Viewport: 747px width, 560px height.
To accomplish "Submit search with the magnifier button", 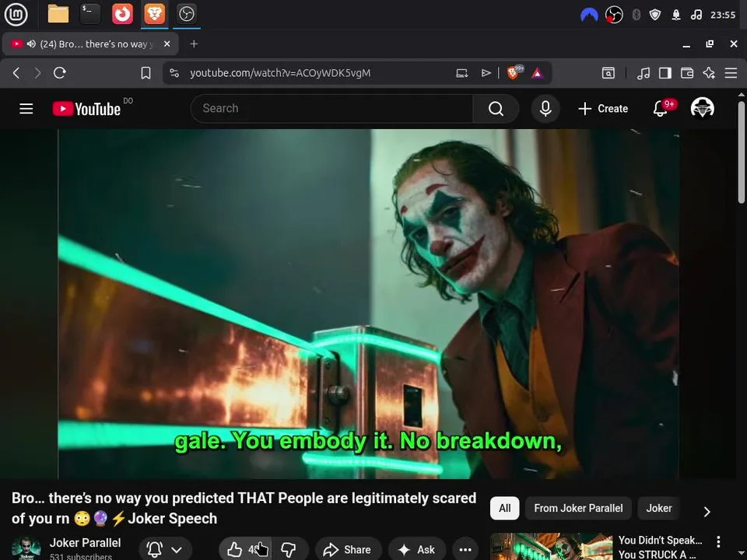I will pyautogui.click(x=496, y=109).
